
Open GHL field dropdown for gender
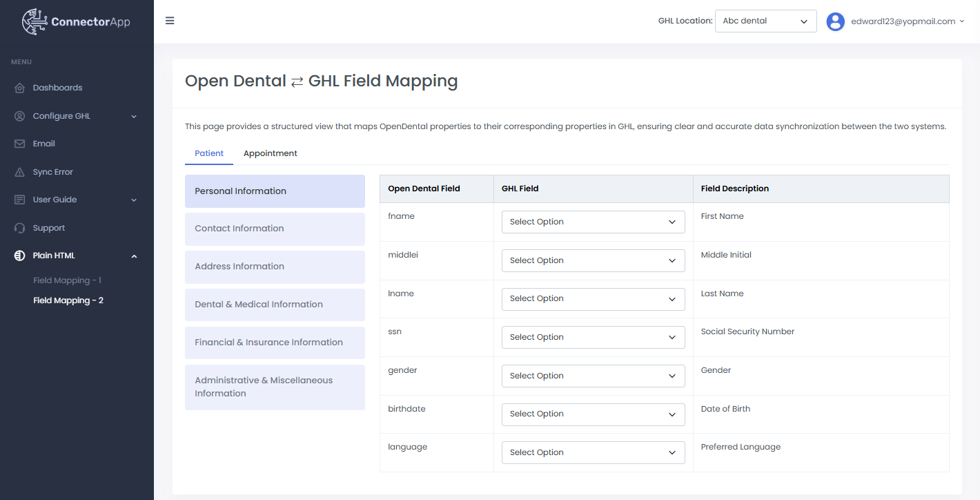coord(594,376)
